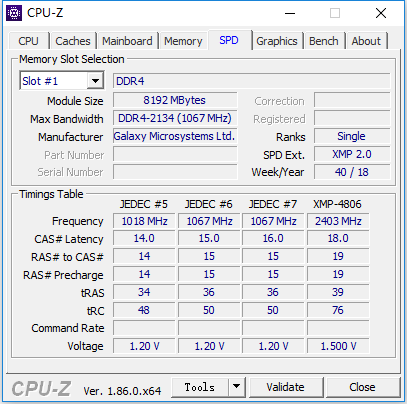Open the Slot #1 dropdown arrow
407x404 pixels.
click(x=95, y=81)
